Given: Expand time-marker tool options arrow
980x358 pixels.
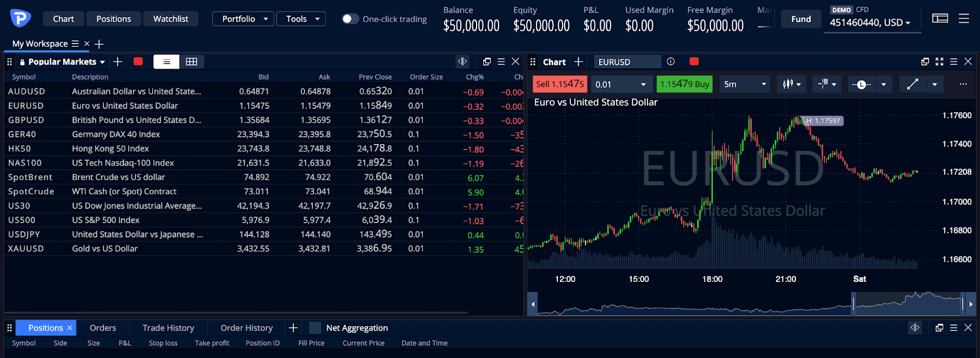Looking at the screenshot, I should click(883, 84).
